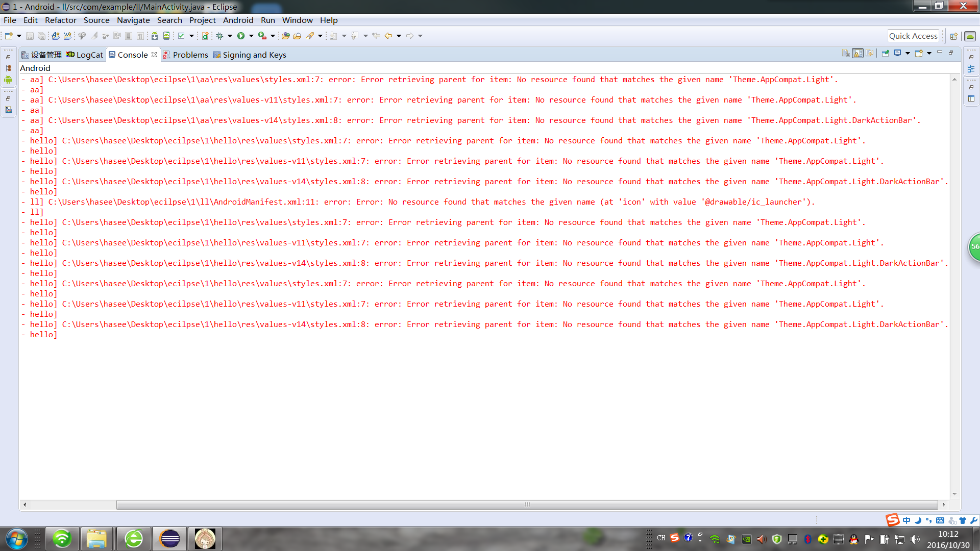The width and height of the screenshot is (980, 551).
Task: Expand the External Tools dropdown arrow
Action: click(x=273, y=36)
